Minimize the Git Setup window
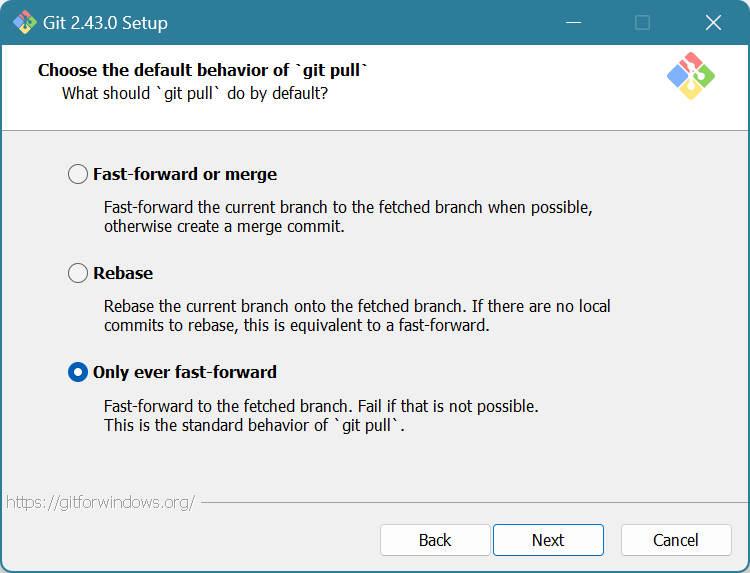 click(573, 22)
